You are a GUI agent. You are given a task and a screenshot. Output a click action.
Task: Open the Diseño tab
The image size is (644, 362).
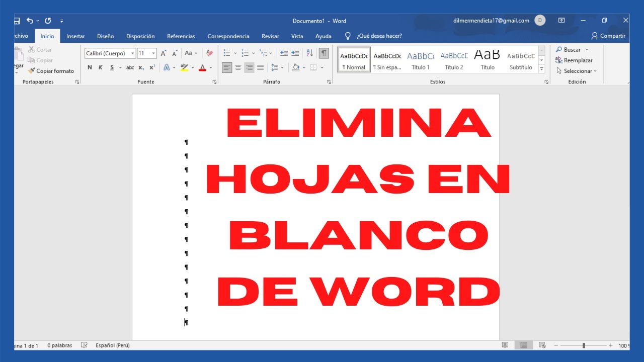(x=106, y=36)
